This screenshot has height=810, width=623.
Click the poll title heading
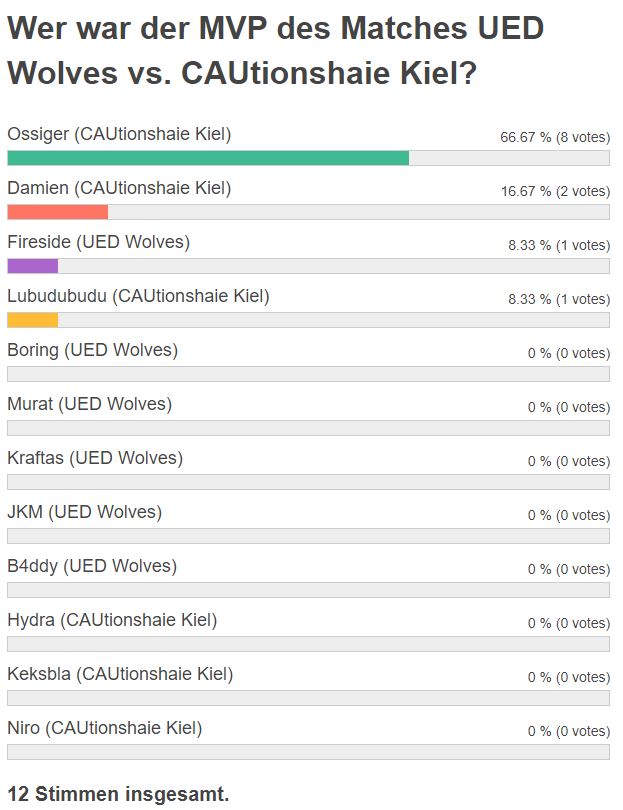(275, 50)
